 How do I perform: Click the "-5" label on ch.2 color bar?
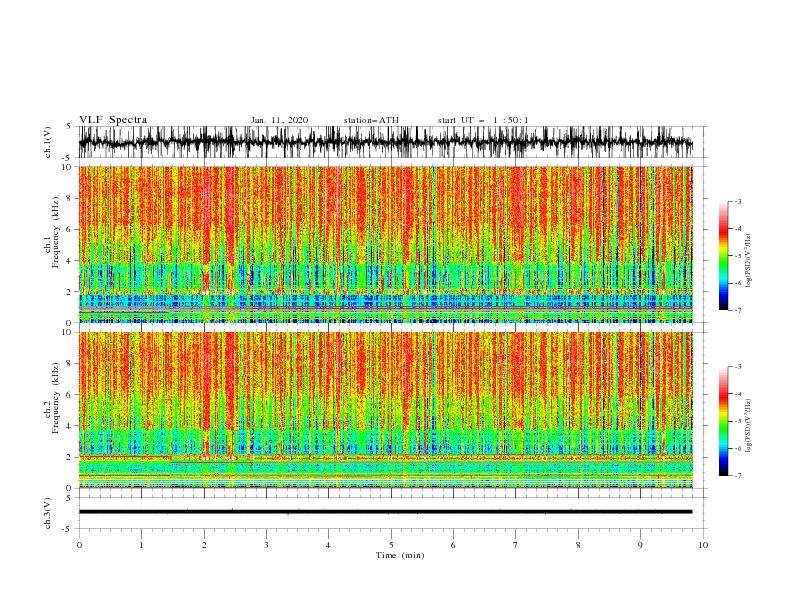tap(738, 421)
